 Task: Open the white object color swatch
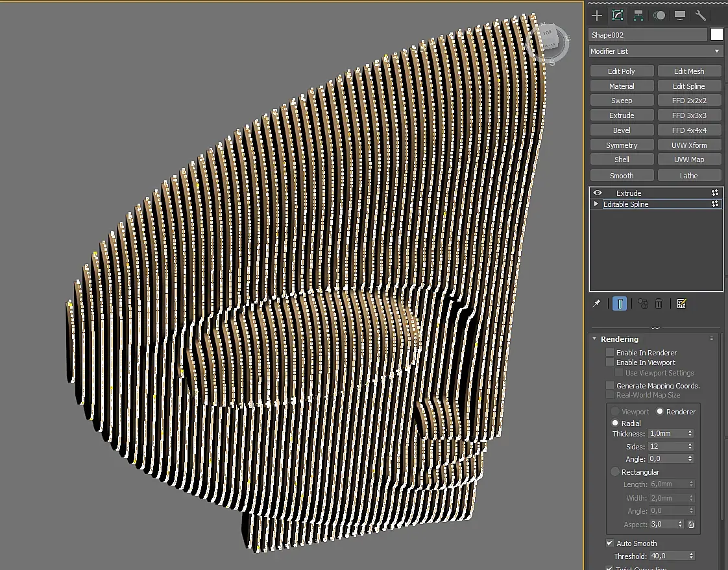[716, 34]
